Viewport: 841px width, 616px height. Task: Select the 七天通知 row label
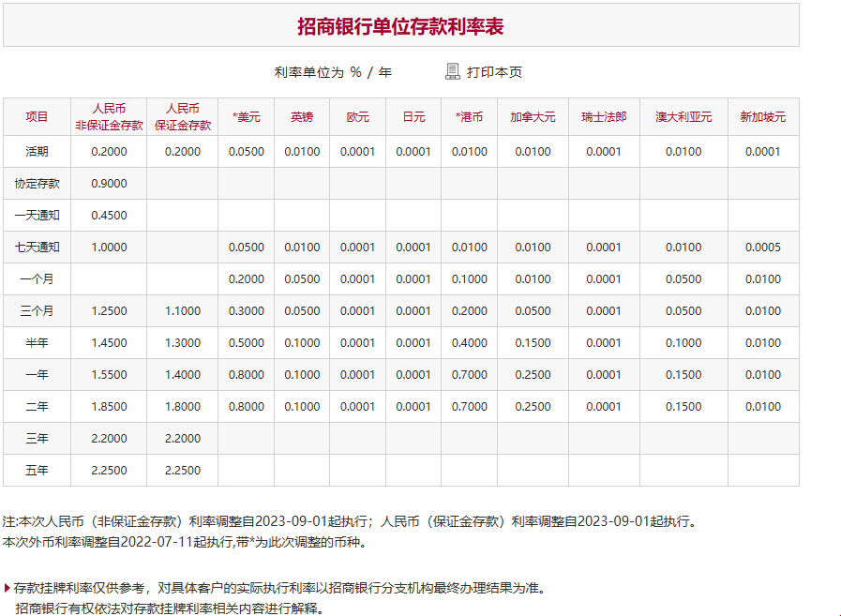coord(37,247)
